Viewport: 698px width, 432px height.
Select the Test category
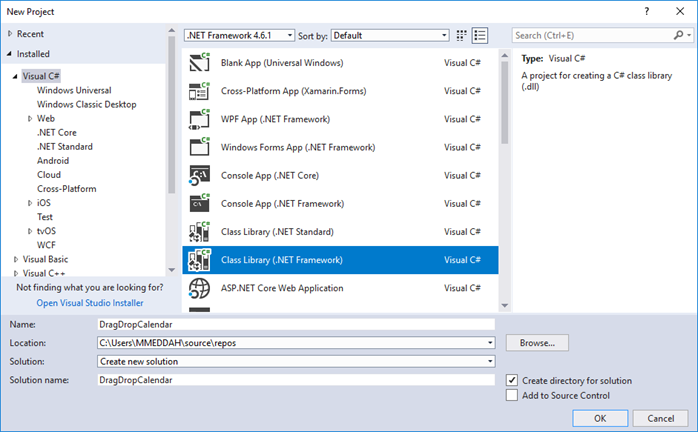pos(45,217)
